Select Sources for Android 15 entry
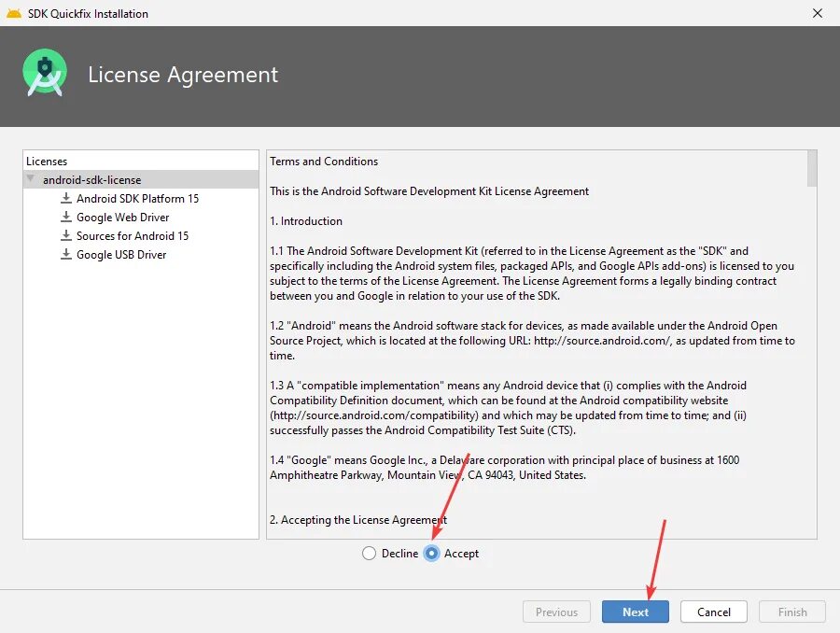 coord(133,236)
